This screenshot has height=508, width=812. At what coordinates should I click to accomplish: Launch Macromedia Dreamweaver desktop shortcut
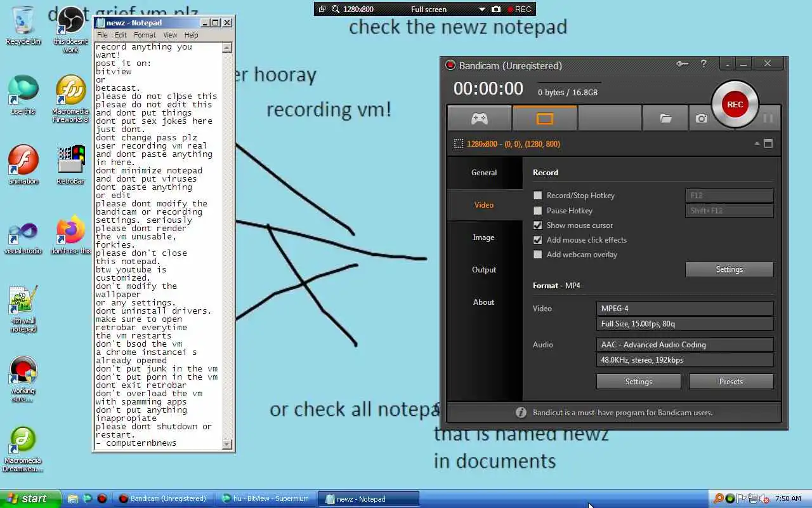23,449
